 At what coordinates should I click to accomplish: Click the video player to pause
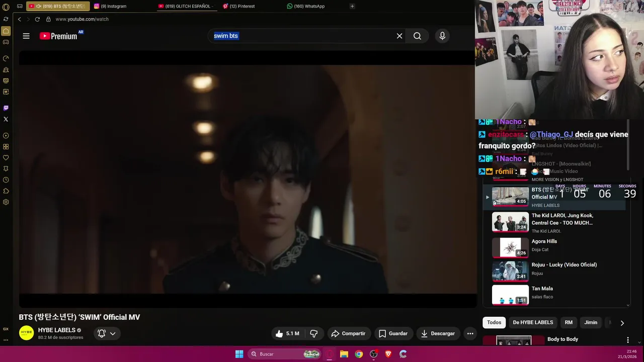[x=248, y=179]
